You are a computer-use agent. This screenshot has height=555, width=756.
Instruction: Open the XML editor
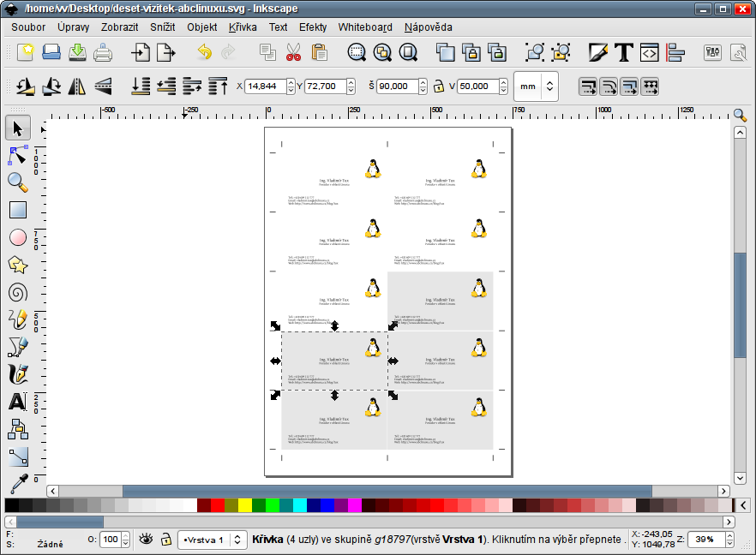pyautogui.click(x=649, y=52)
